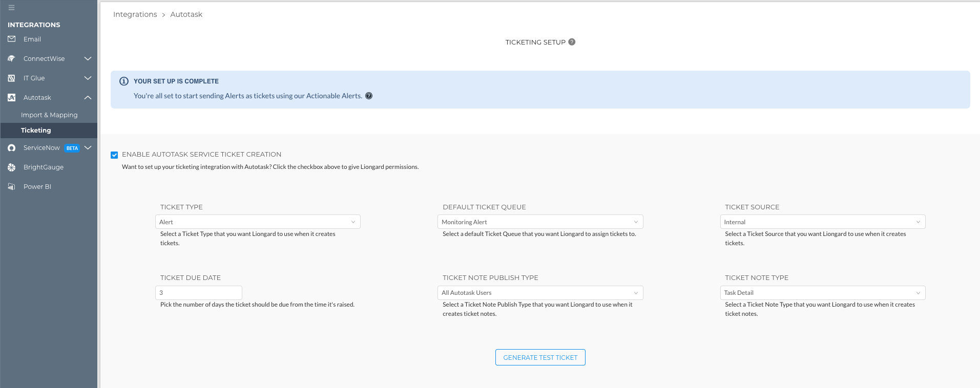Open Ticket Note Publish Type dropdown
The image size is (980, 388).
pyautogui.click(x=540, y=293)
